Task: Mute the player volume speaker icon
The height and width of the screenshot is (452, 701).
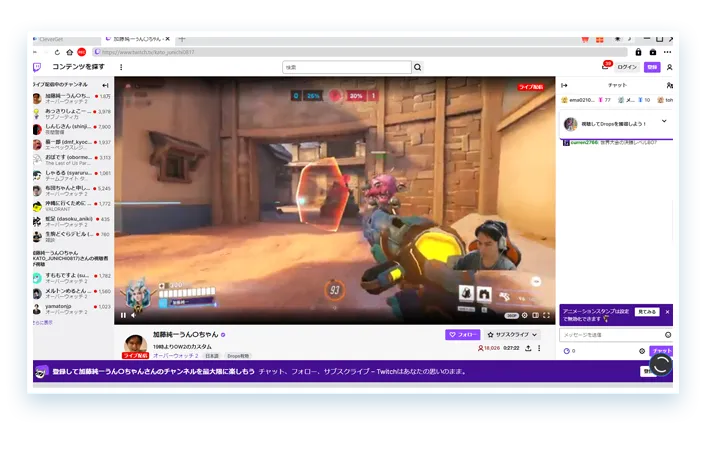Action: coord(134,315)
